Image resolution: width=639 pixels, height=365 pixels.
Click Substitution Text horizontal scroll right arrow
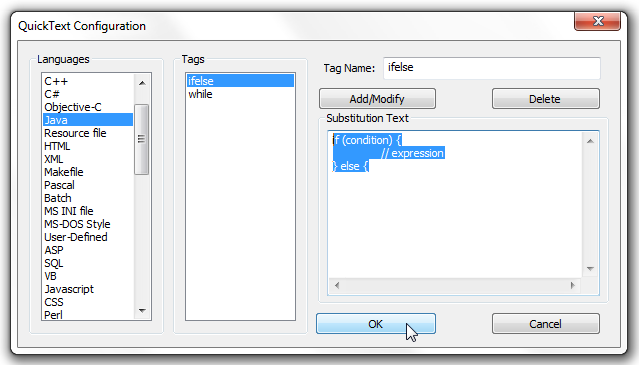[x=573, y=286]
